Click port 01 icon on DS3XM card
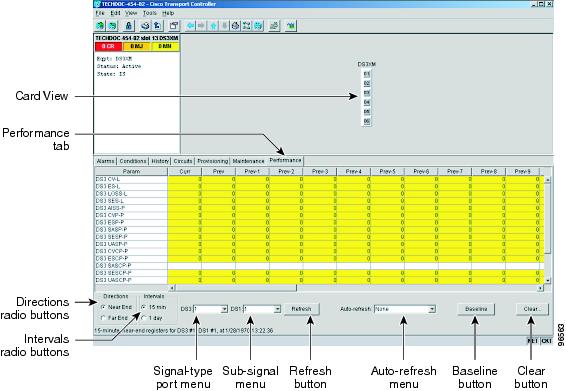This screenshot has width=566, height=391. [367, 74]
